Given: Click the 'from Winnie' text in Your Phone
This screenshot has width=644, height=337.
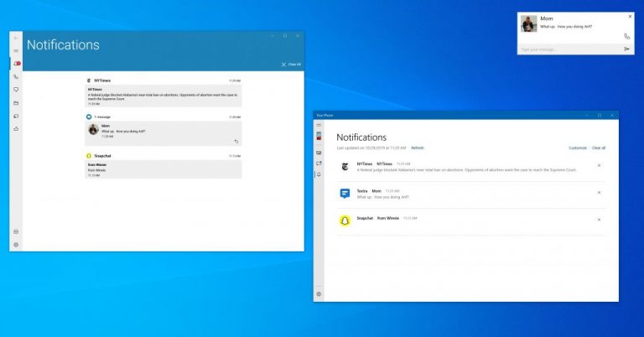Looking at the screenshot, I should click(x=388, y=218).
